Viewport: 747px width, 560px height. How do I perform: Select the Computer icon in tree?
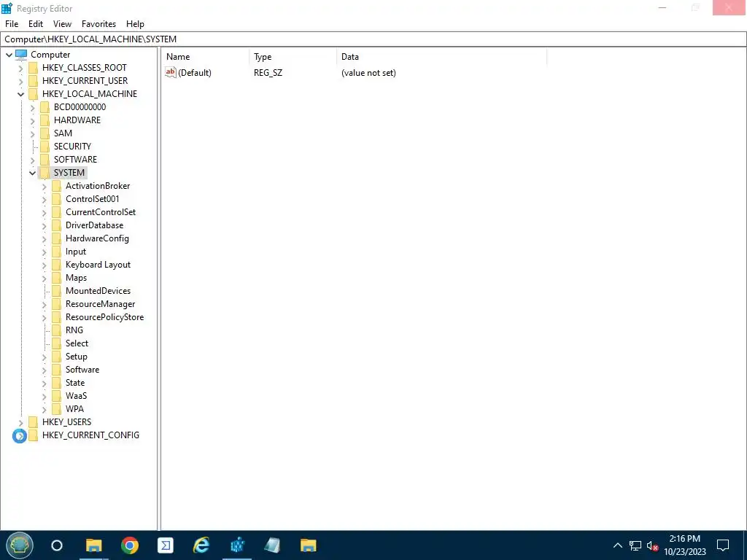click(x=21, y=55)
